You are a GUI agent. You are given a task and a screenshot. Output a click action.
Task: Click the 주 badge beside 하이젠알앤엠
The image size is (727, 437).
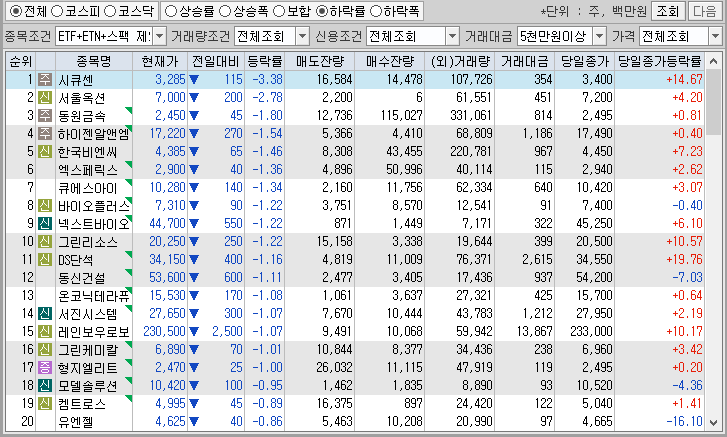click(45, 133)
